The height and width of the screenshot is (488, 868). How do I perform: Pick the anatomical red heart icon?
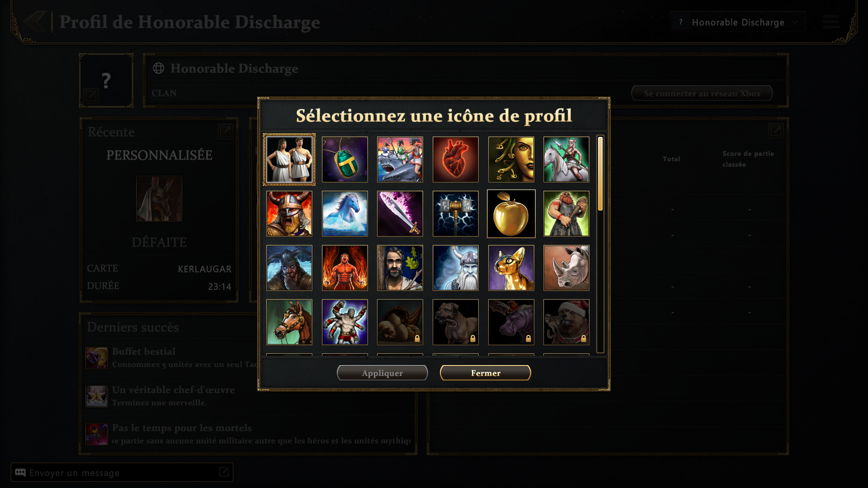(455, 160)
